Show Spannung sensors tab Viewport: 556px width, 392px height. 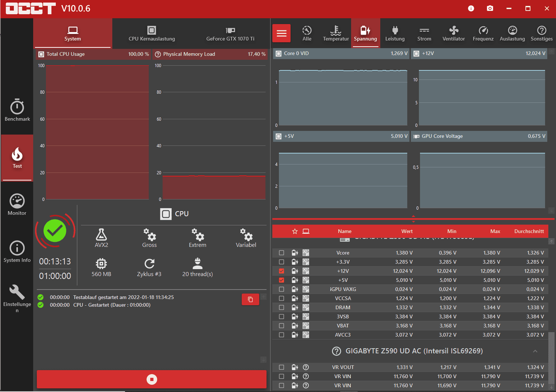tap(365, 34)
